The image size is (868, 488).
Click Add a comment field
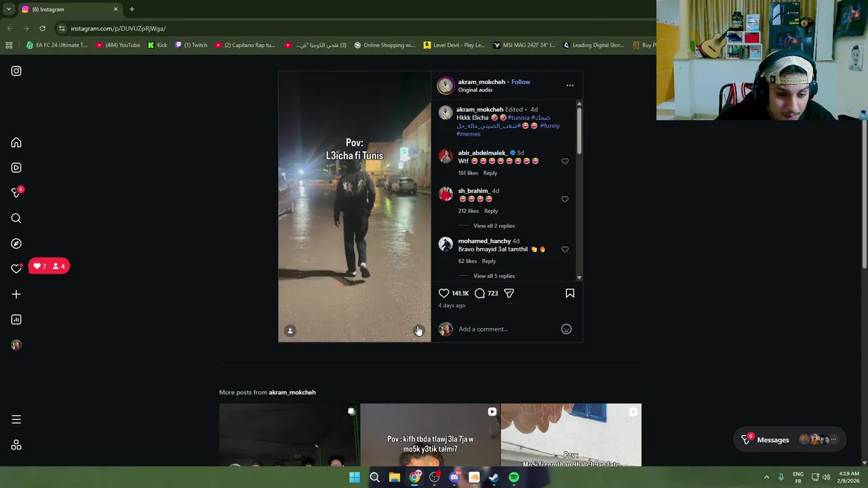click(507, 329)
